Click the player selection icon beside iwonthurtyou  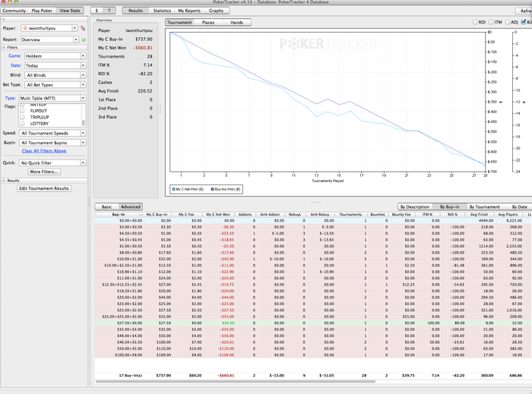83,27
